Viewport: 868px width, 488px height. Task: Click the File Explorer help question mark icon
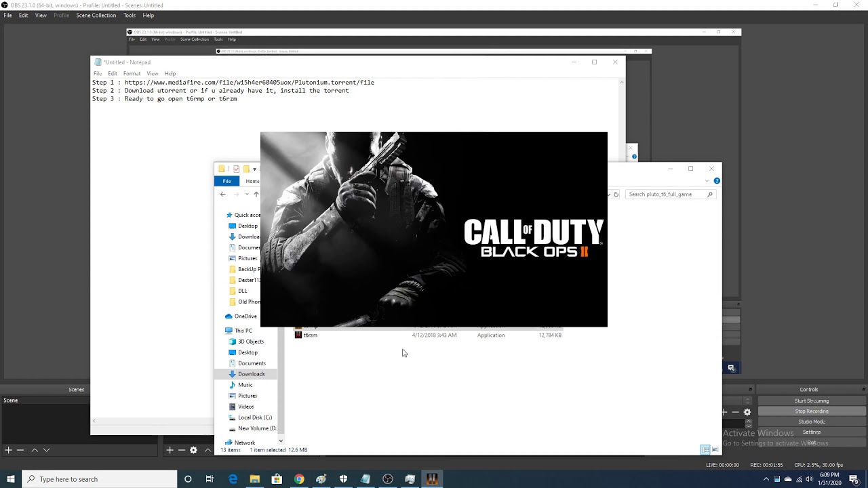(x=717, y=181)
